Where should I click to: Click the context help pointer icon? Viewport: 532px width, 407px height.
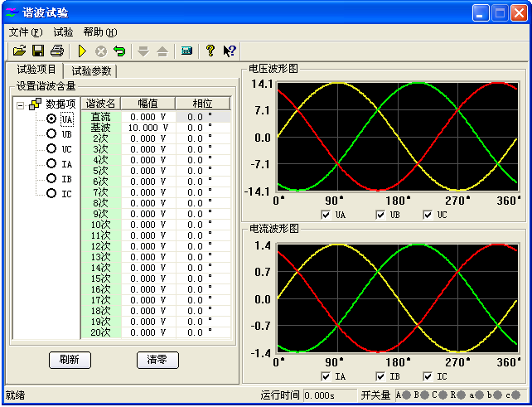230,51
